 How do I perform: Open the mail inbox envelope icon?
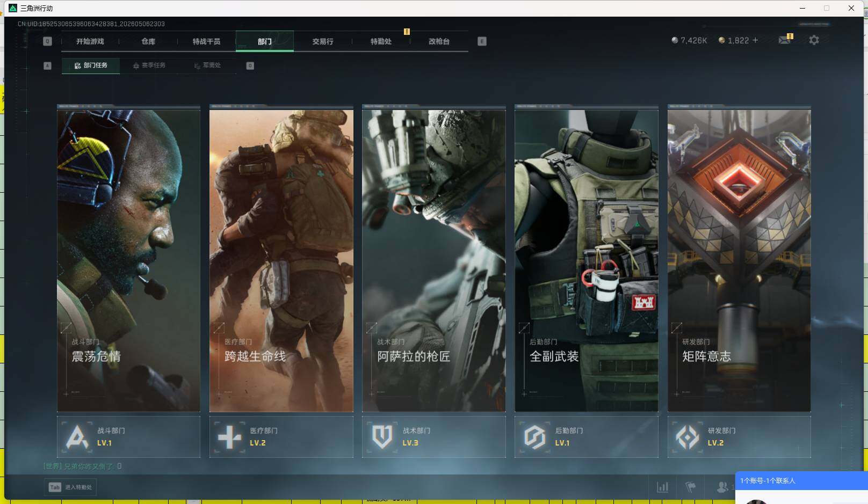[x=785, y=40]
